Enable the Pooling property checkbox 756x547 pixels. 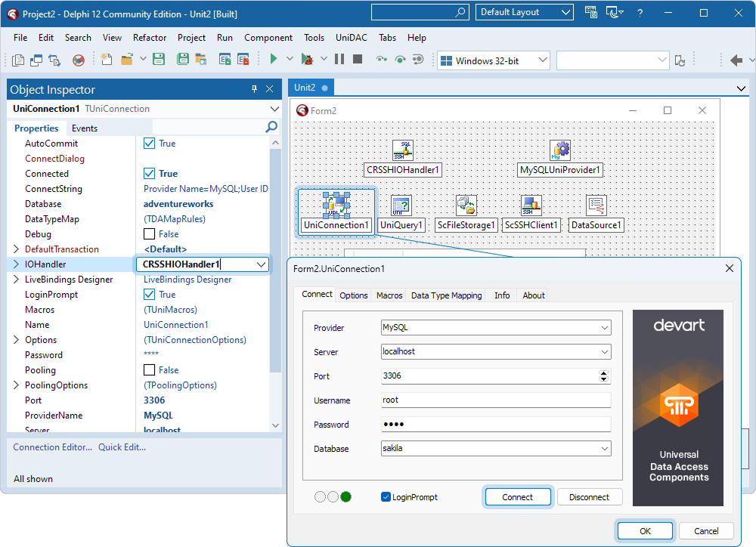[x=149, y=370]
